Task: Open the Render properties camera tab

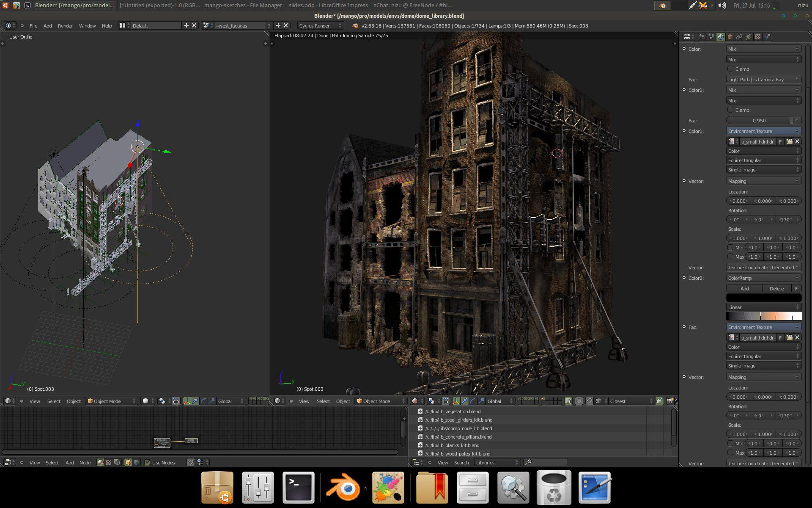Action: coord(702,37)
